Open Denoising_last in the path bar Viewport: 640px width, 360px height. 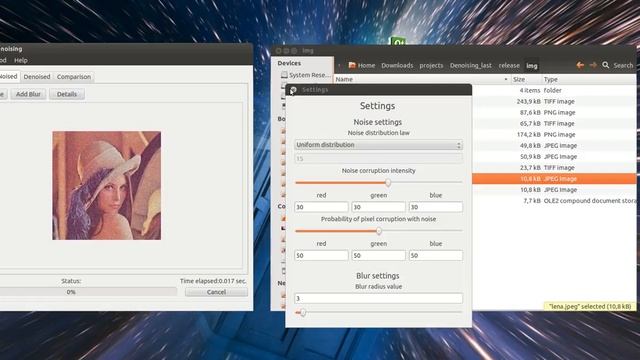point(471,65)
